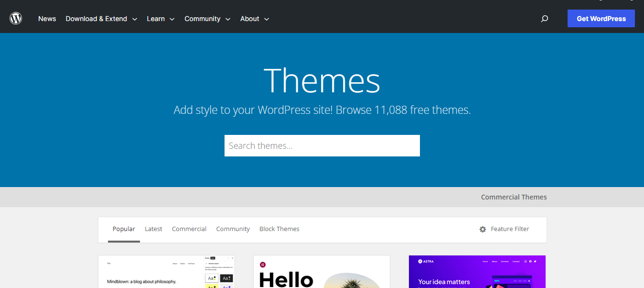Focus the Search themes input field

[322, 145]
